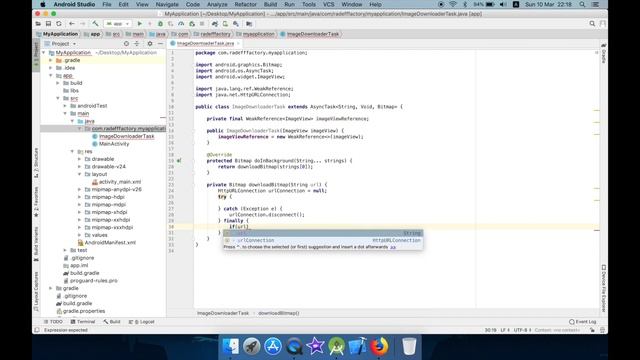Open the Analyze menu
This screenshot has width=640, height=360.
coord(217,4)
